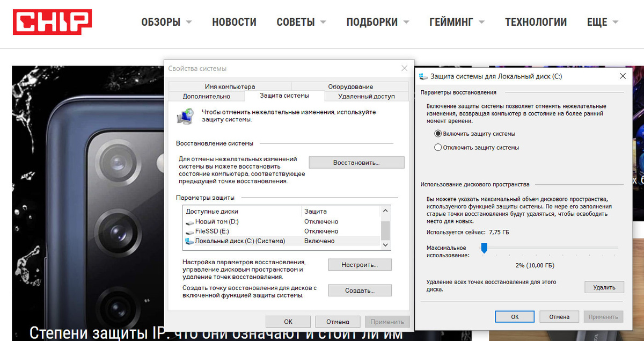The width and height of the screenshot is (644, 341).
Task: Click Удалить to delete restore points
Action: coord(604,287)
